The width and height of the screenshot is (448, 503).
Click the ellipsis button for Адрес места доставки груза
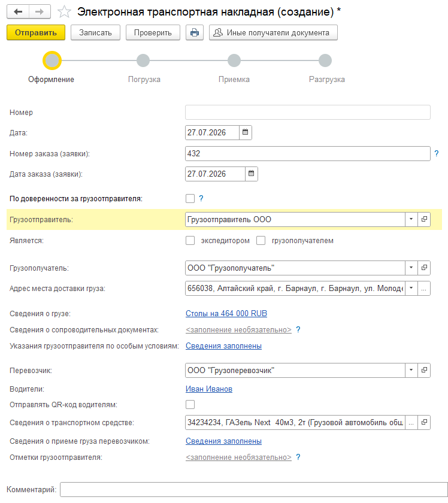(x=424, y=289)
